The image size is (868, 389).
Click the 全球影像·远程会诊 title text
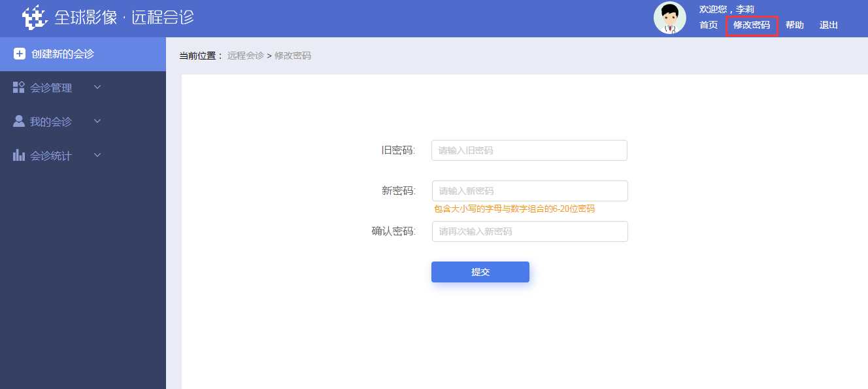124,18
